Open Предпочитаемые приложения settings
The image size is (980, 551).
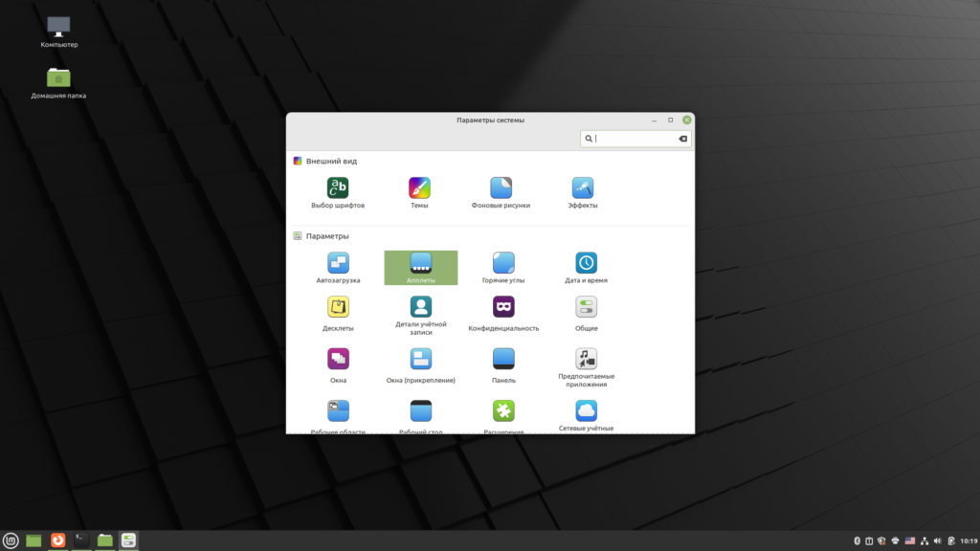[586, 360]
